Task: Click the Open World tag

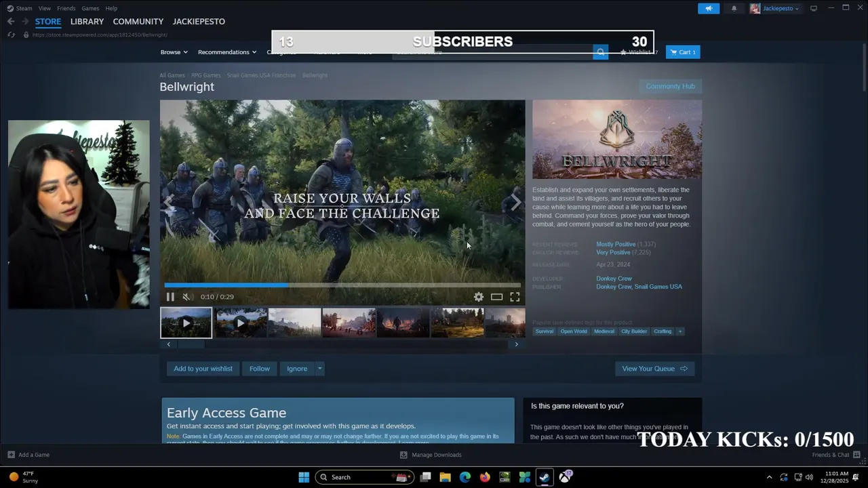Action: click(x=574, y=331)
